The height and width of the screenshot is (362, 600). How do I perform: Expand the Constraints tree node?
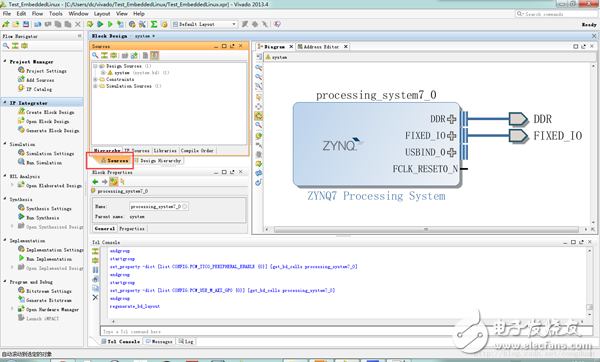coord(95,79)
